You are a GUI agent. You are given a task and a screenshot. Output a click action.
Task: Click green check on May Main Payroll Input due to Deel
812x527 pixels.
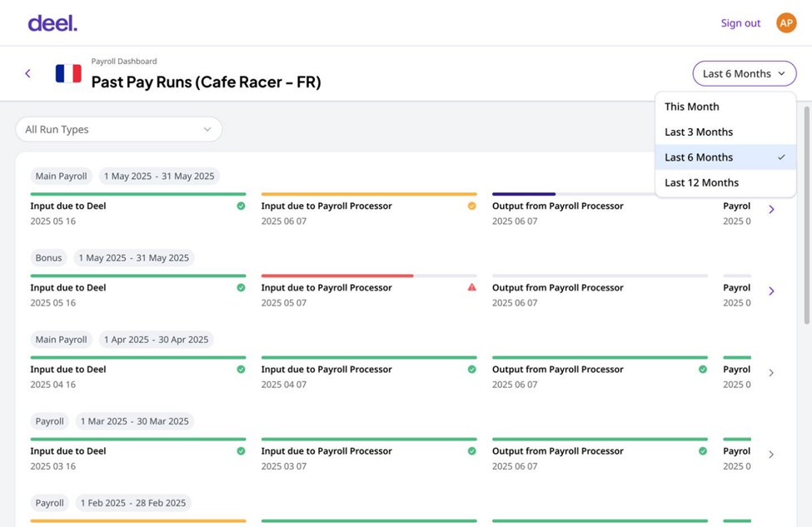click(x=241, y=206)
